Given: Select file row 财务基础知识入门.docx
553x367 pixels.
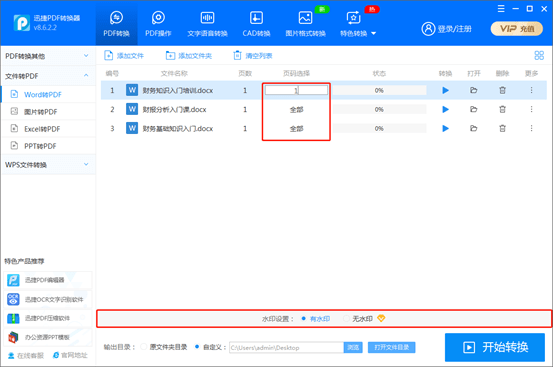Looking at the screenshot, I should 324,128.
